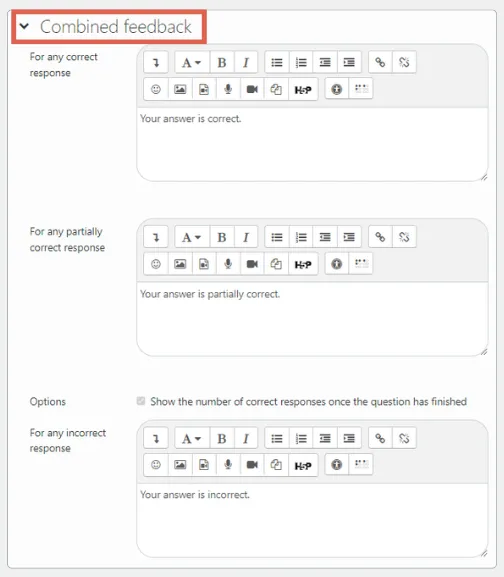Record video in incorrect response editor
The height and width of the screenshot is (577, 504).
click(x=252, y=465)
